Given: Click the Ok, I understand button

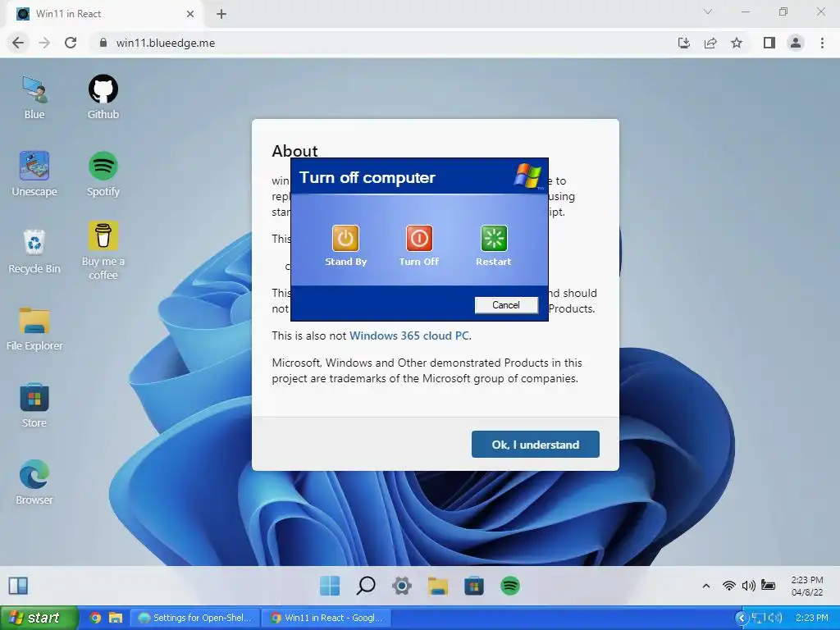Looking at the screenshot, I should [535, 444].
